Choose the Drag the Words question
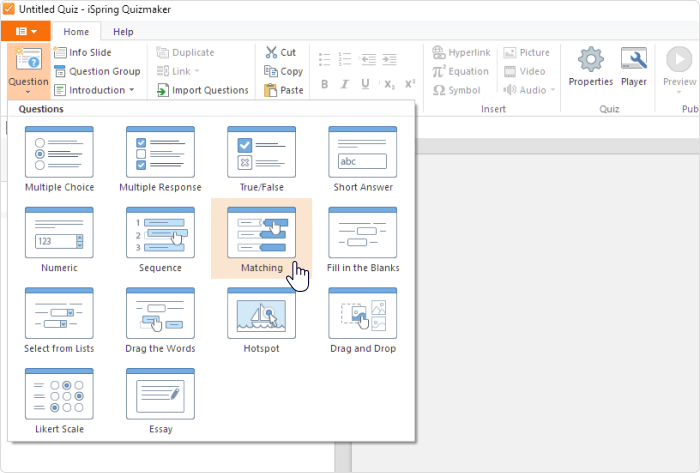700x473 pixels. (x=160, y=321)
